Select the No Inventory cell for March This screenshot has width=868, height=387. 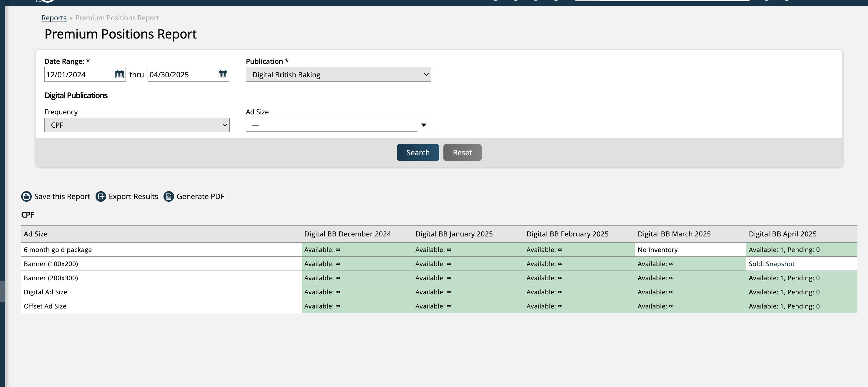click(657, 250)
